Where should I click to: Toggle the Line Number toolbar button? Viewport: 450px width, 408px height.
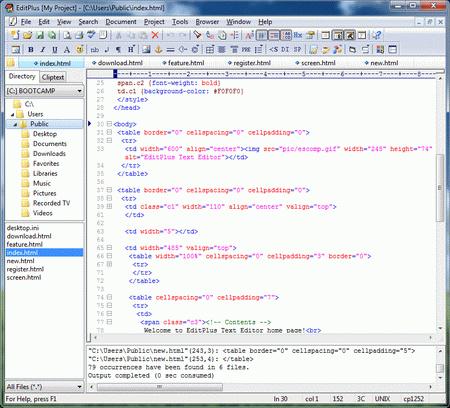(x=274, y=35)
